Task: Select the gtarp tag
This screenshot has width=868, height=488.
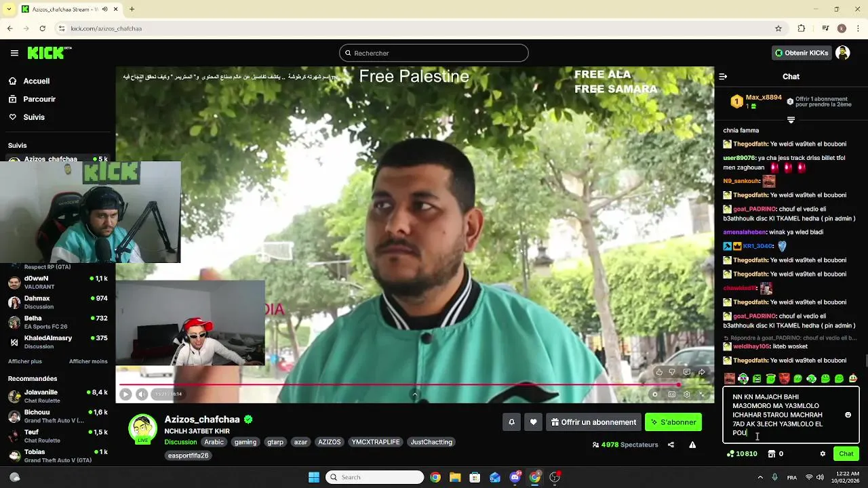Action: (275, 442)
